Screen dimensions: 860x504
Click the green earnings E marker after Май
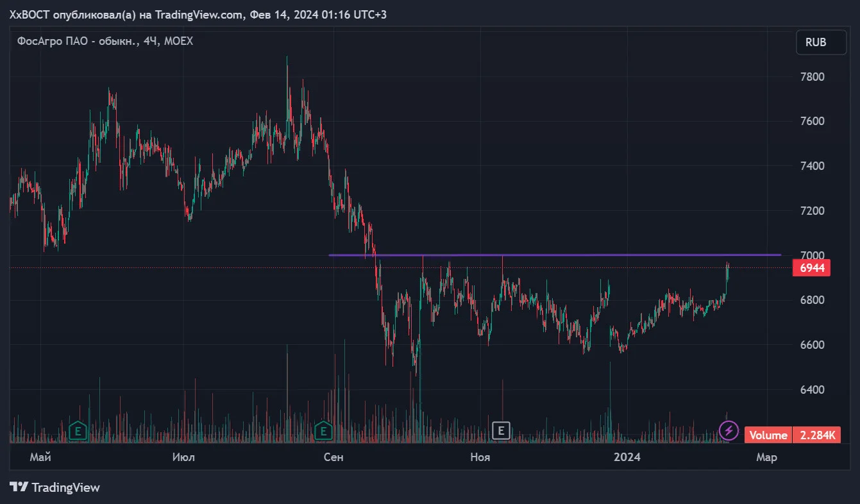coord(78,430)
